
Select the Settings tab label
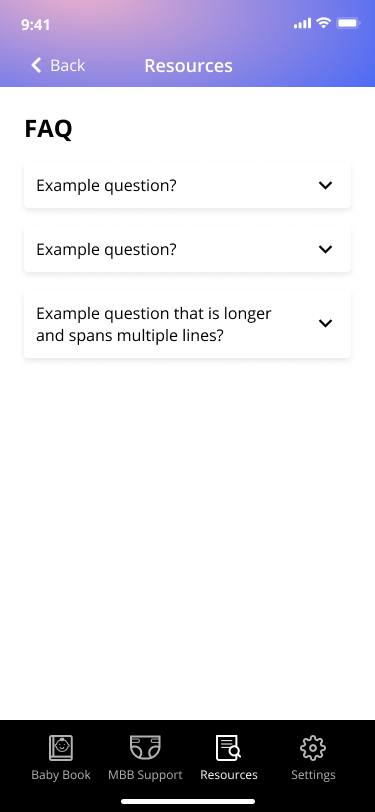click(x=313, y=775)
